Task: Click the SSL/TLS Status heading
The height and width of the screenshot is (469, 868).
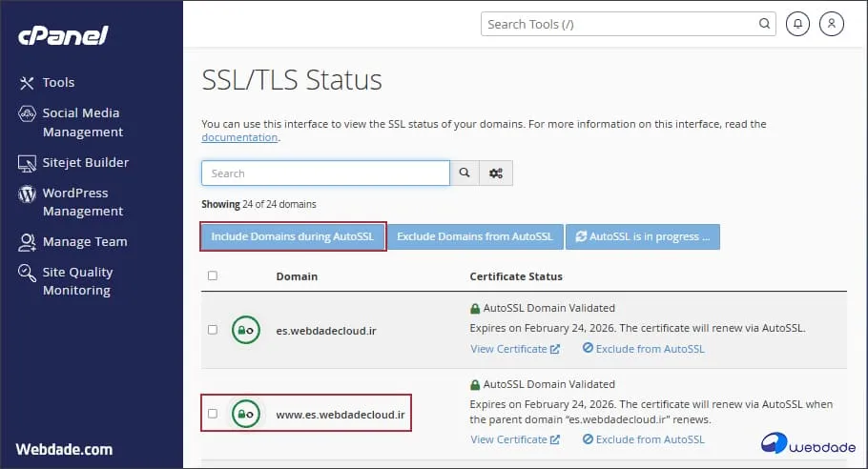Action: [292, 80]
